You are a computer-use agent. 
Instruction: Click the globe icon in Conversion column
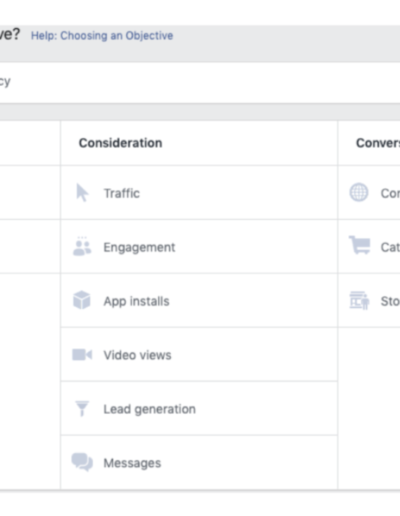pyautogui.click(x=359, y=192)
